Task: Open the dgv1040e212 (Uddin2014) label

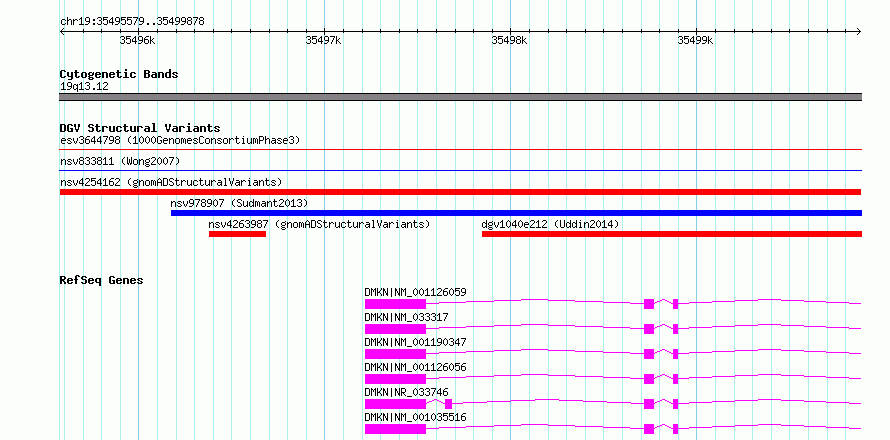Action: (x=550, y=224)
